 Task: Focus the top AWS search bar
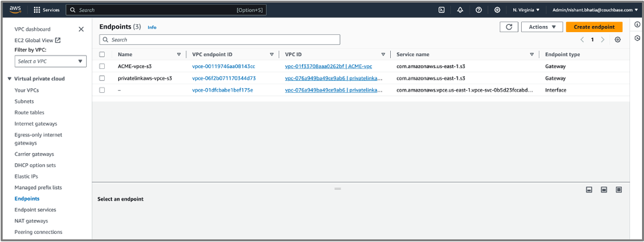point(166,10)
